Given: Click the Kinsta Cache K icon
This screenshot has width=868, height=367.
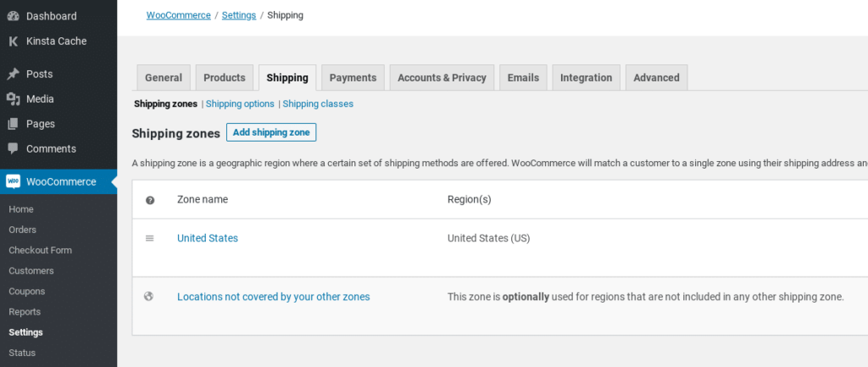Looking at the screenshot, I should [x=14, y=41].
